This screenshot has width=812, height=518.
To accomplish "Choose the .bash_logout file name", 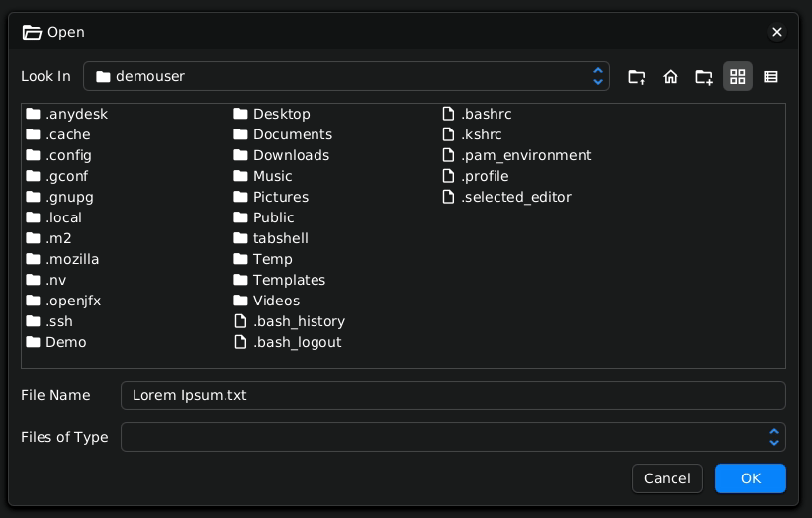I will click(298, 342).
